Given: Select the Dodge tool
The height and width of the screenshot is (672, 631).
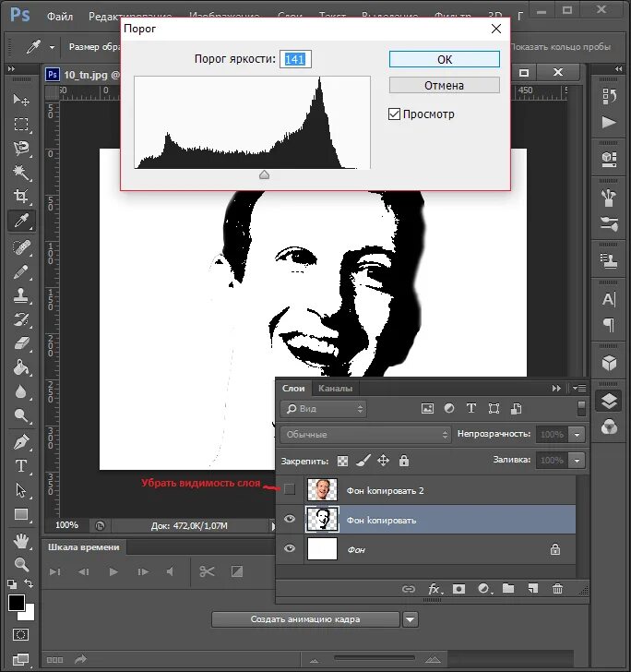Looking at the screenshot, I should (20, 415).
